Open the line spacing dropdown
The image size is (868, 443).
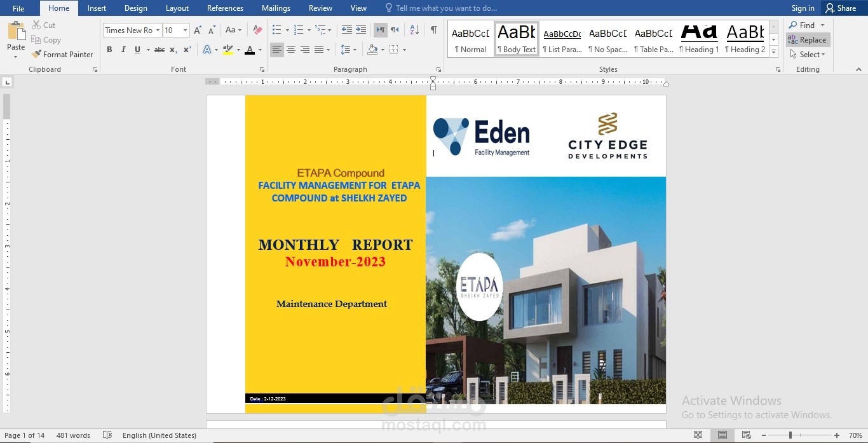(355, 50)
